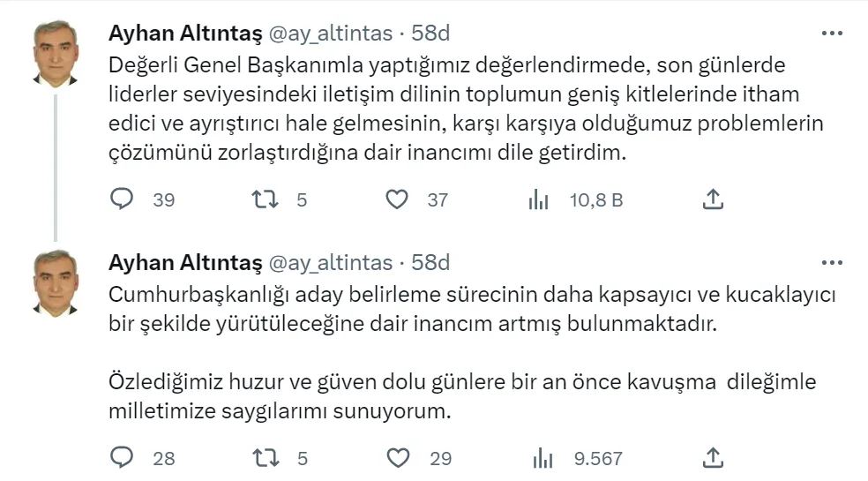Click the first tweet's profile photo
This screenshot has width=868, height=481.
(56, 52)
